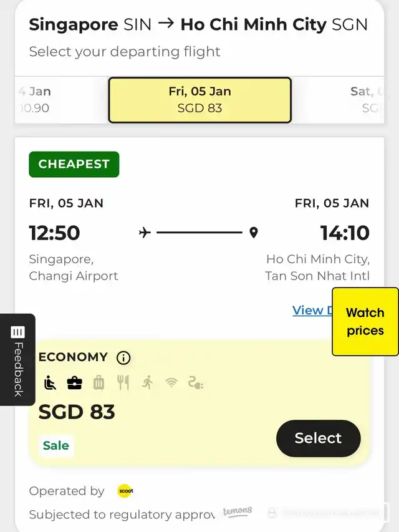Tap the in-seat power plug icon
The image size is (399, 532).
195,383
